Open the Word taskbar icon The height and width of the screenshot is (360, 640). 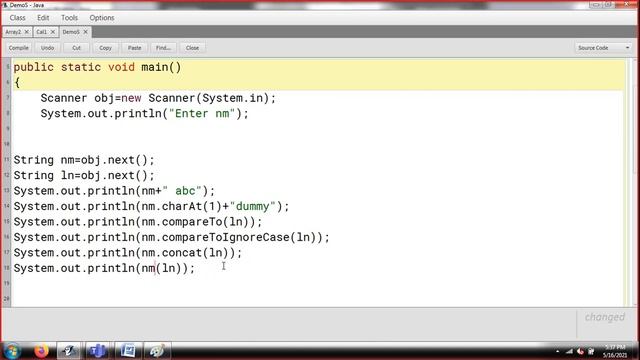pos(128,351)
